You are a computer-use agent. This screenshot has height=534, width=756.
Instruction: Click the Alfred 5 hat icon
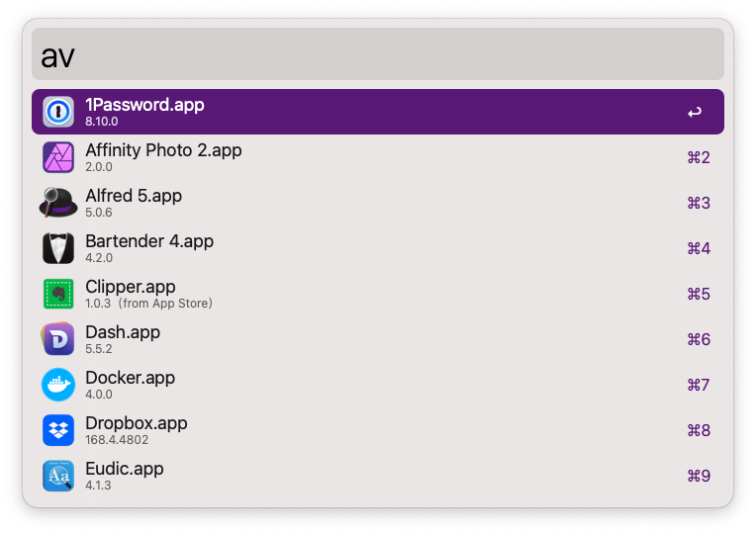tap(58, 203)
